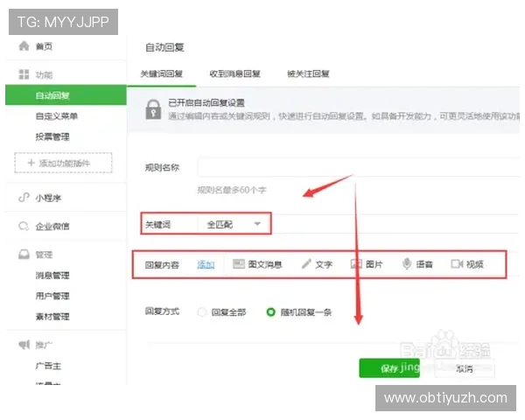Click the 图片 reply type label
525x420 pixels.
374,264
